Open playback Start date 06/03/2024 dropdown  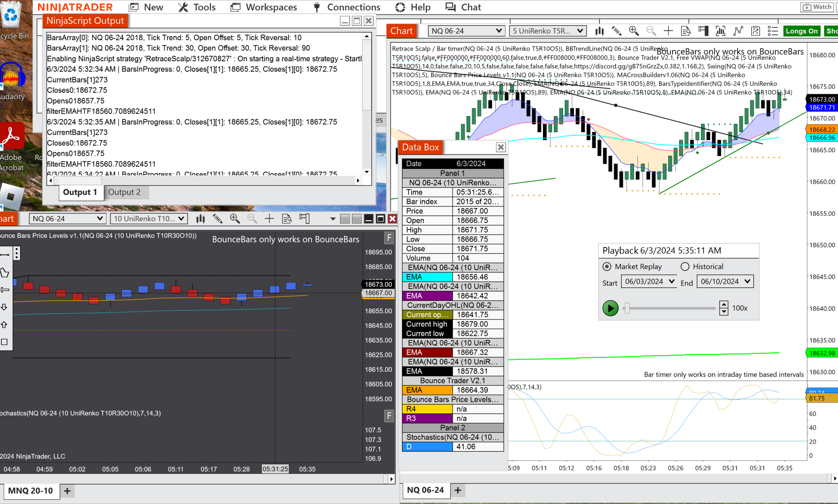coord(671,281)
